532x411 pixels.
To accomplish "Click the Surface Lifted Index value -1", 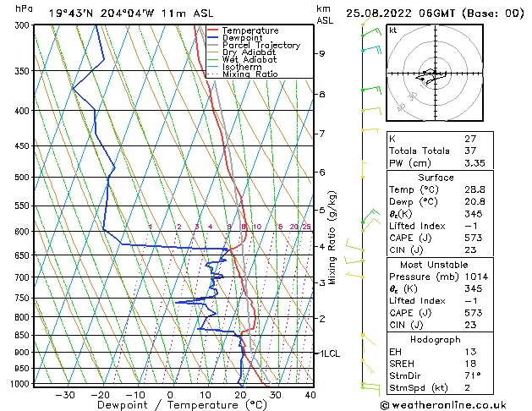I will [x=470, y=226].
